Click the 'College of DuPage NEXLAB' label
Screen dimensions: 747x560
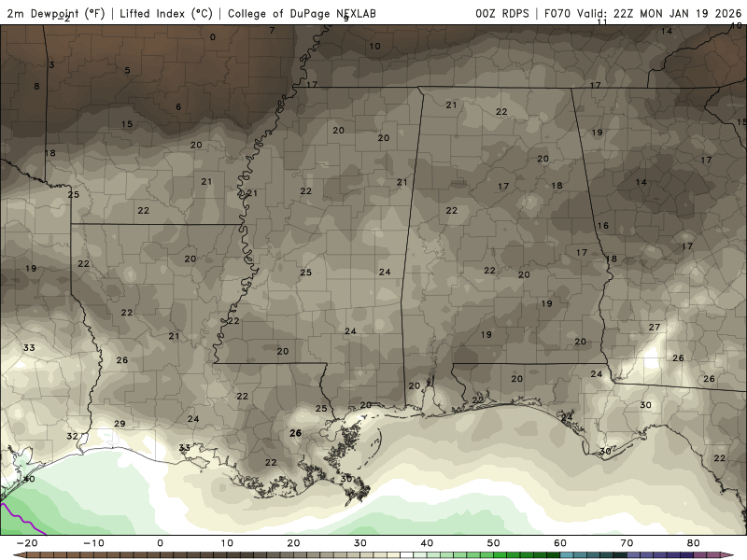click(302, 13)
